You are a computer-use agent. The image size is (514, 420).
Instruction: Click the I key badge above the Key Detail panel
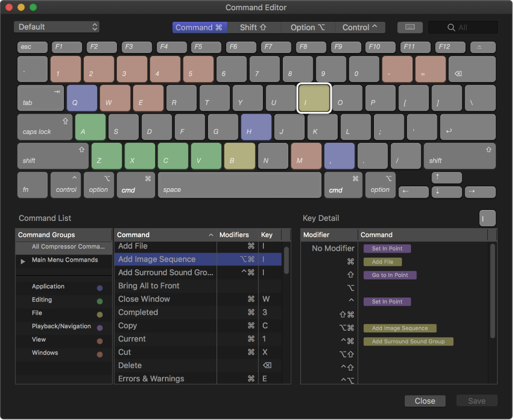pos(487,218)
